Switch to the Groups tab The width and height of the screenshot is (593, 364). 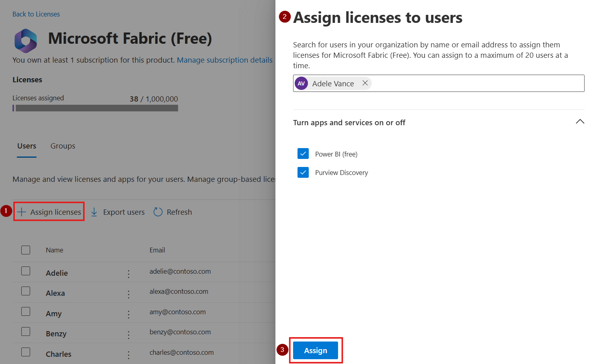63,146
